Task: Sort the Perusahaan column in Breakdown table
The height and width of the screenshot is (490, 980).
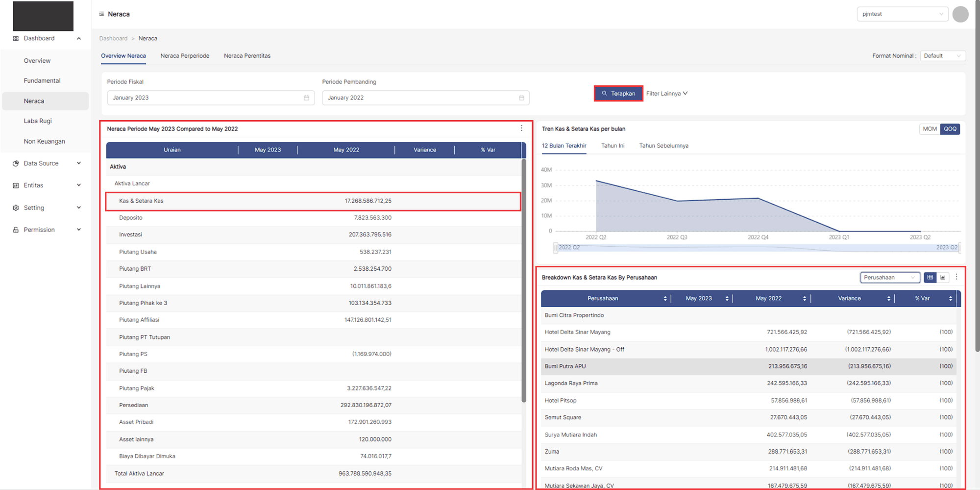Action: 665,299
